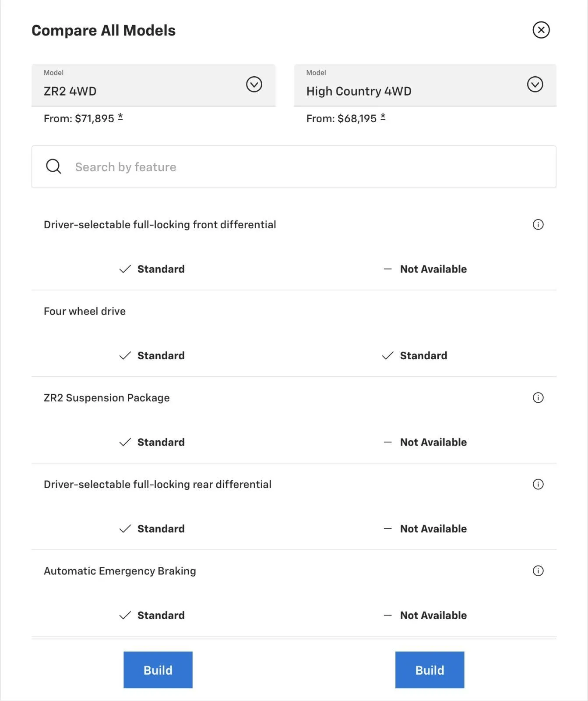Show info for Automatic Emergency Braking
The width and height of the screenshot is (588, 701).
click(538, 570)
